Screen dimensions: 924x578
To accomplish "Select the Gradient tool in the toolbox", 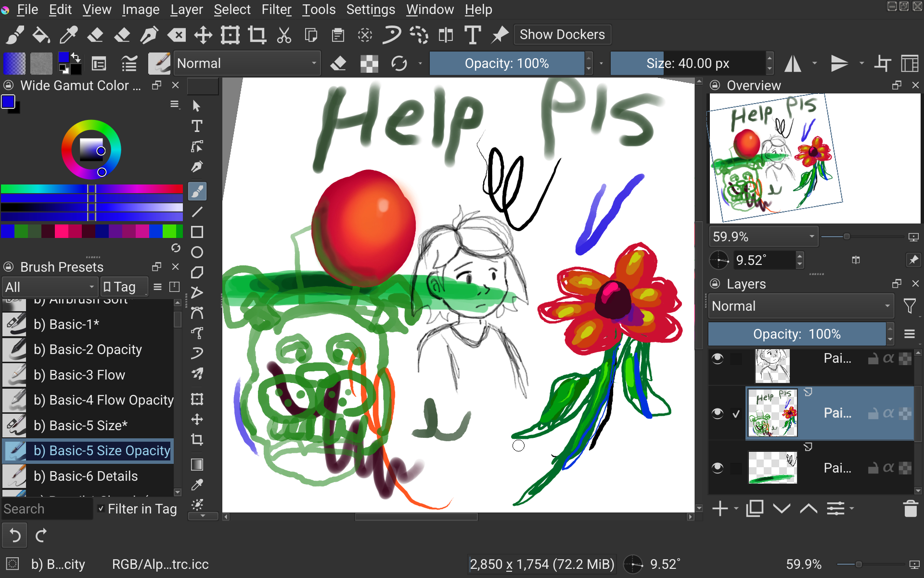I will pyautogui.click(x=197, y=464).
